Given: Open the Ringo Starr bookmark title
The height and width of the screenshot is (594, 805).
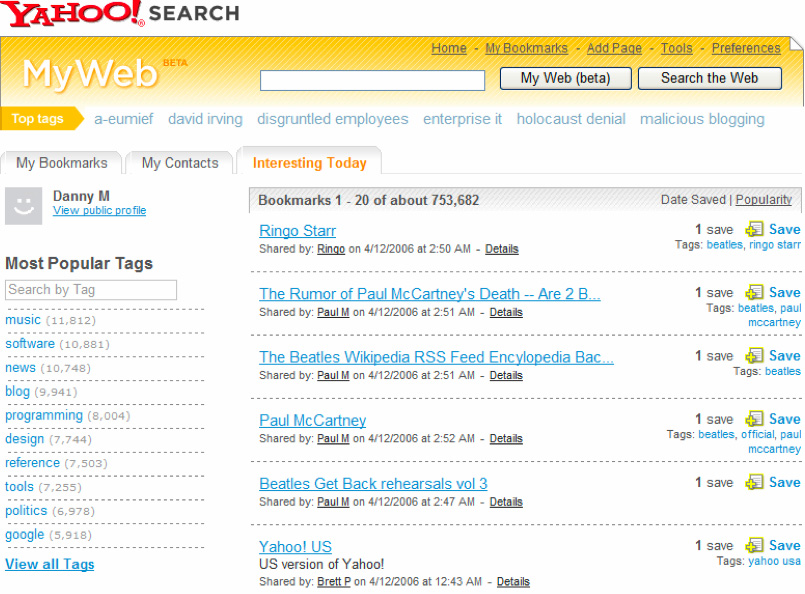Looking at the screenshot, I should pyautogui.click(x=297, y=231).
